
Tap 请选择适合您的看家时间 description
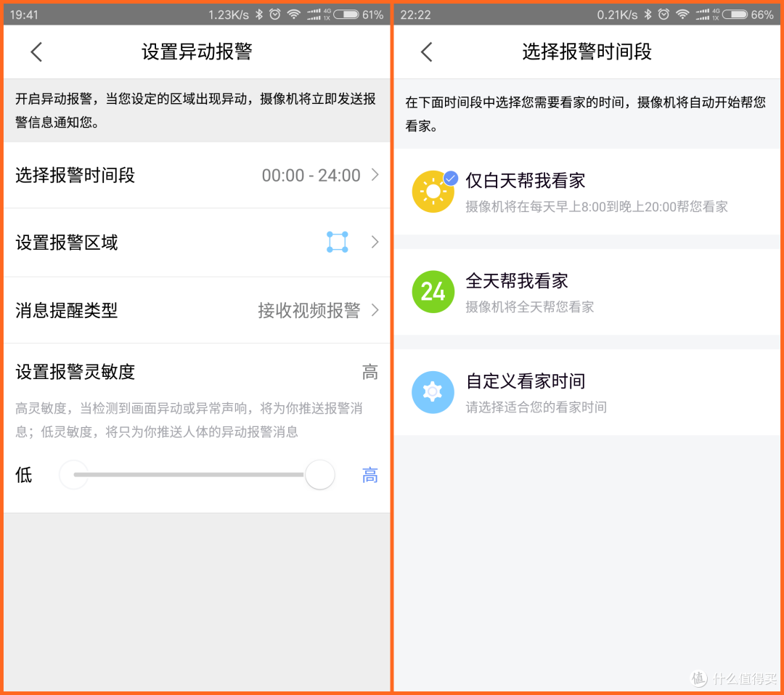[536, 407]
